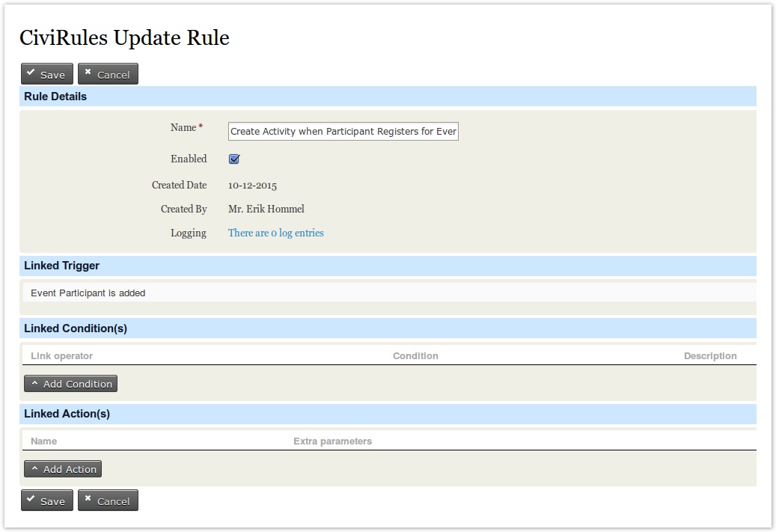Select the Linked Action(s) section header
The width and height of the screenshot is (776, 532).
[67, 414]
